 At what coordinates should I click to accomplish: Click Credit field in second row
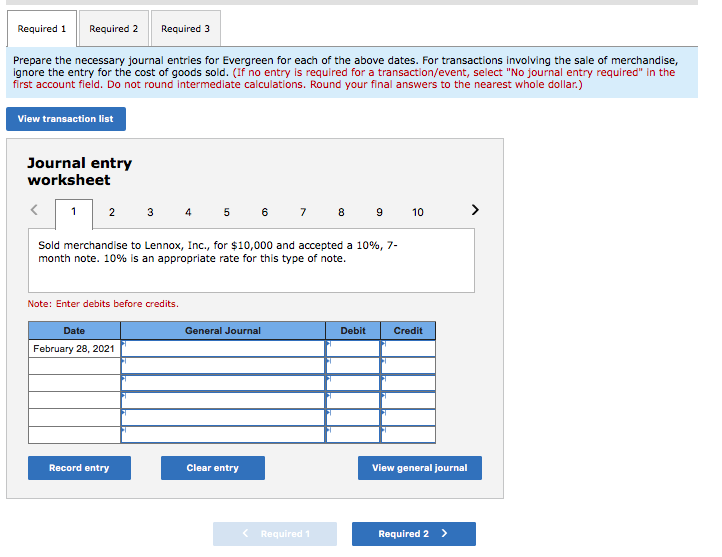[408, 366]
